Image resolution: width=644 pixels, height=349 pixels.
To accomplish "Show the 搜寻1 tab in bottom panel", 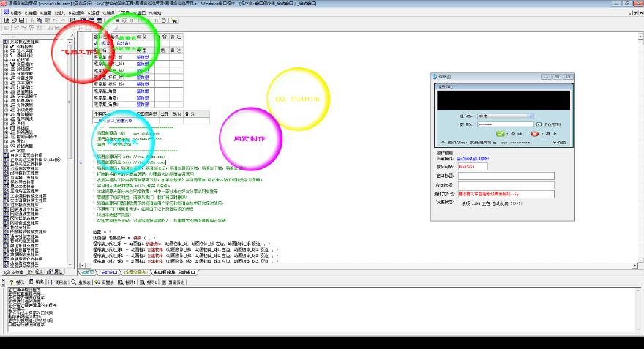I will (x=127, y=282).
